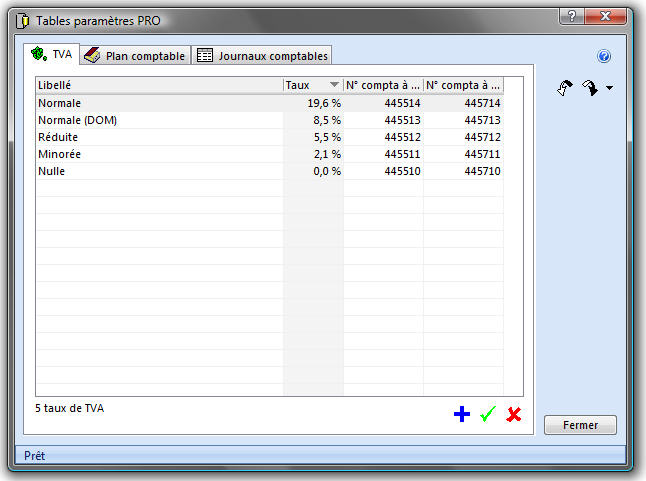This screenshot has height=481, width=646.
Task: Click the right export arrow icon
Action: (590, 88)
